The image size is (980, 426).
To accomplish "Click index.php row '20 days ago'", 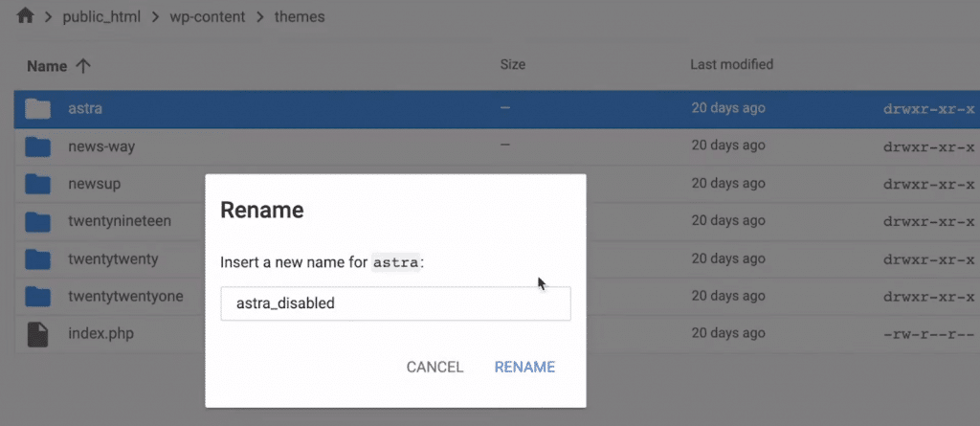I will pyautogui.click(x=728, y=333).
